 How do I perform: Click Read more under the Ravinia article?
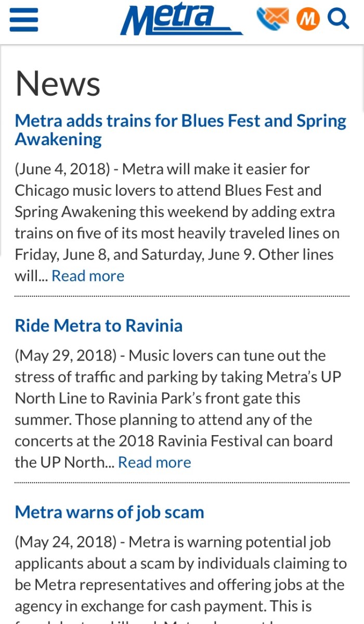154,462
